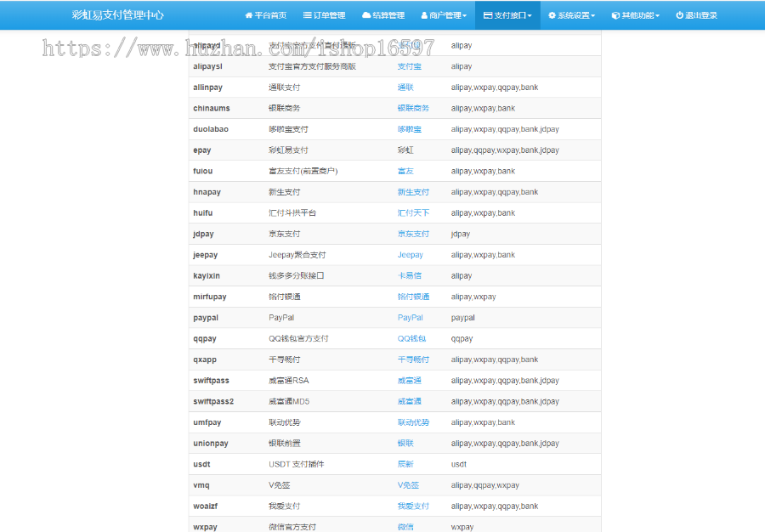Select the duolabao plugin name
This screenshot has width=765, height=532.
tap(211, 129)
